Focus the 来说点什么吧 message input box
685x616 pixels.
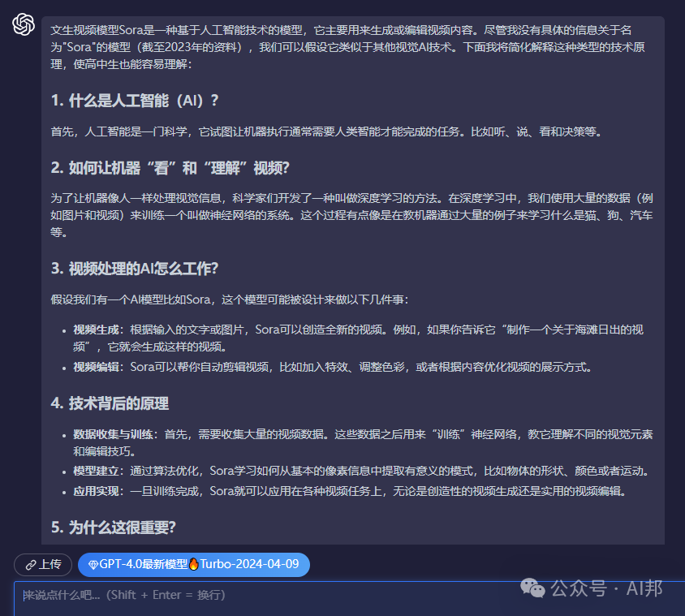click(243, 597)
